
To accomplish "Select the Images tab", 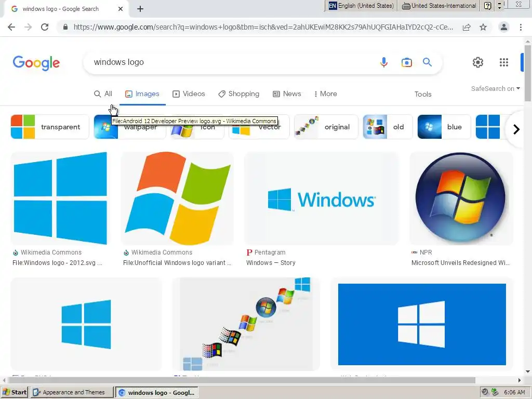I will click(x=142, y=94).
